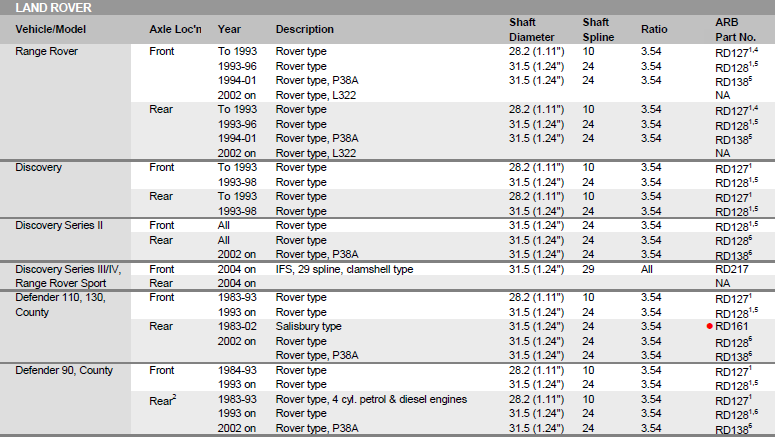Select the Shaft Diameter column header
The width and height of the screenshot is (775, 437).
pos(532,30)
